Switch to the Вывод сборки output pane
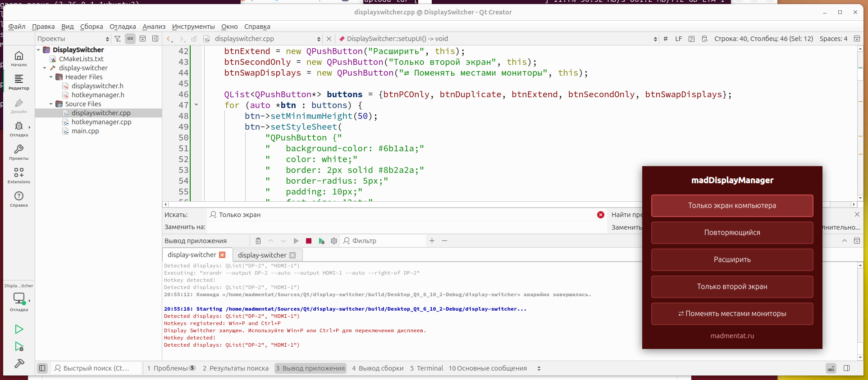The width and height of the screenshot is (868, 380). click(x=378, y=368)
